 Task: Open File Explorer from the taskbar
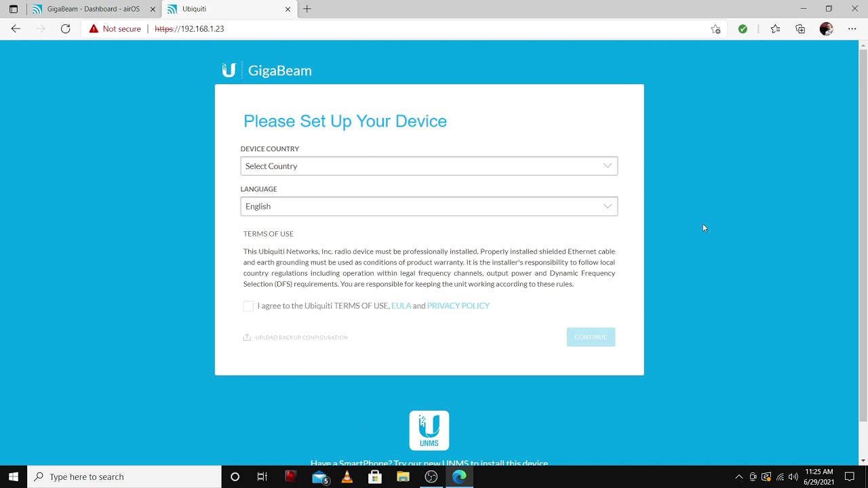tap(403, 476)
